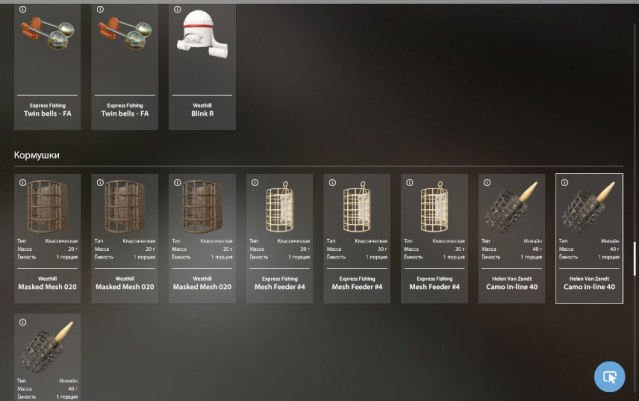639x401 pixels.
Task: Open info icon on second Twin bells card
Action: (100, 9)
